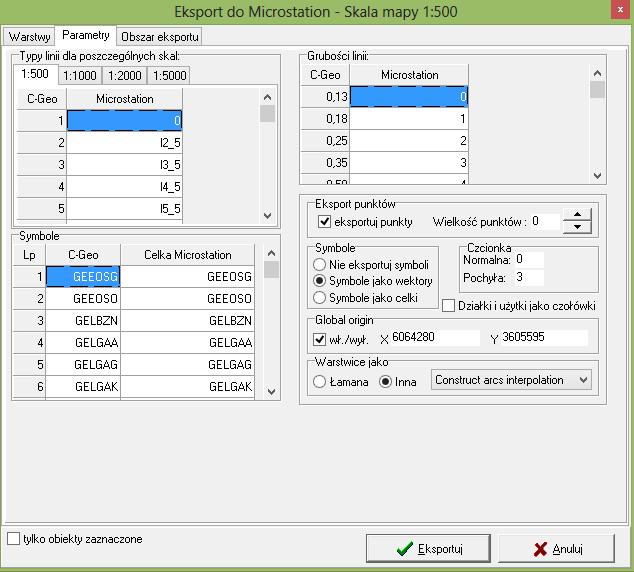The image size is (634, 572).
Task: Click Celka Microstation column header
Action: (188, 255)
